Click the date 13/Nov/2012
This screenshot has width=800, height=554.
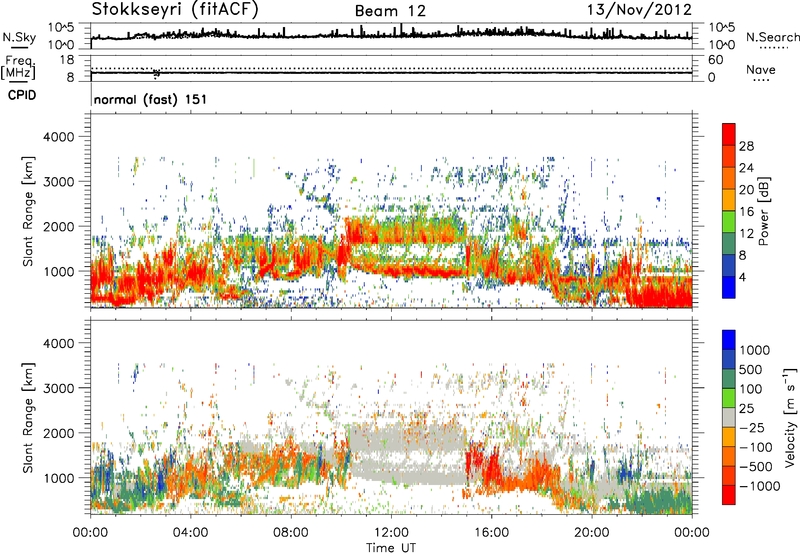639,9
